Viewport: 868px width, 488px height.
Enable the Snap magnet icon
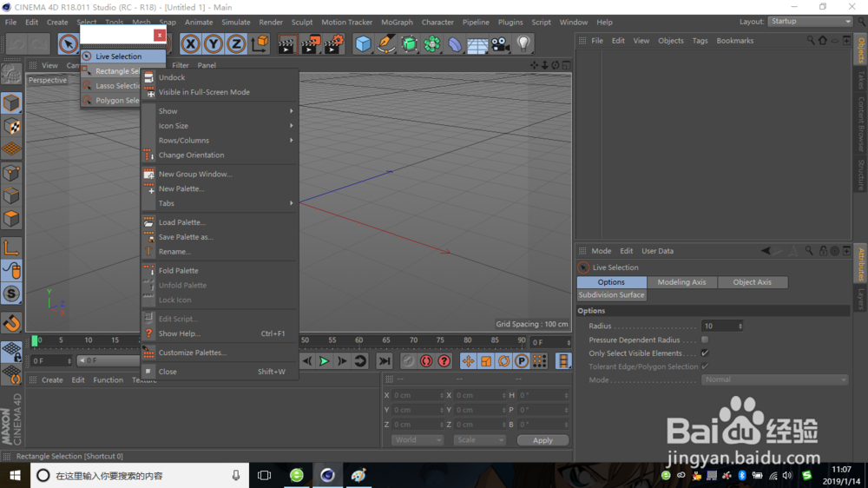11,322
